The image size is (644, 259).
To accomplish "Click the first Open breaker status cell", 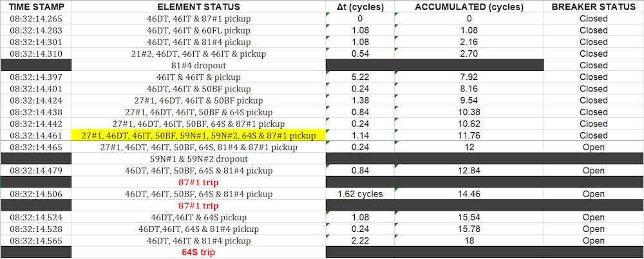I will tap(594, 147).
